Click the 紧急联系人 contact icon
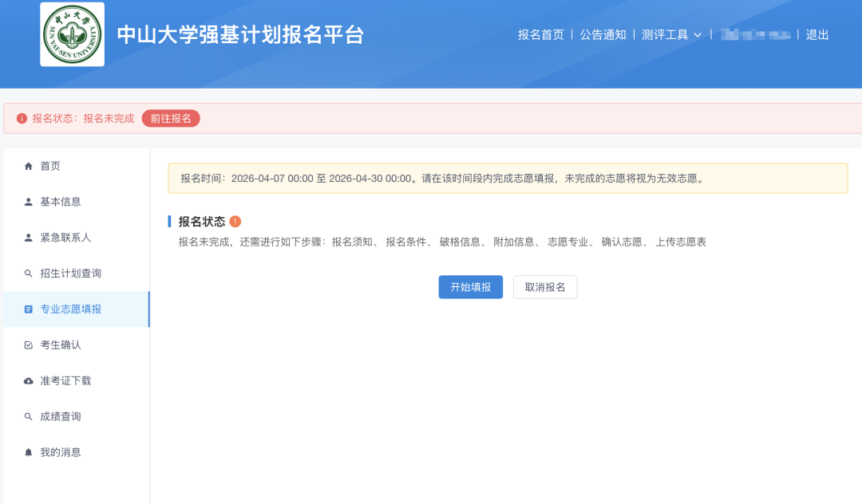 (28, 237)
